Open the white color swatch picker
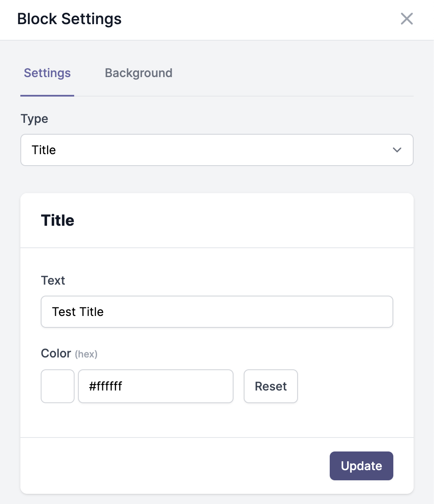 coord(58,386)
